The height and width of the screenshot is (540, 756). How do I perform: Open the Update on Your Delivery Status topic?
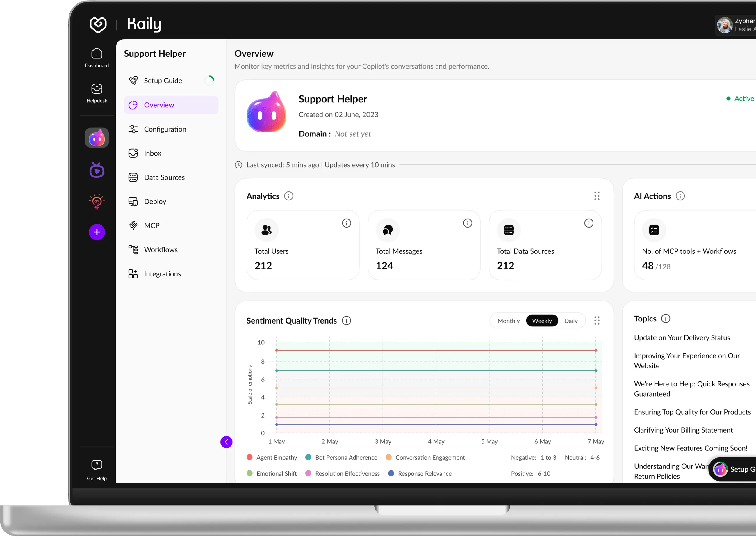click(x=682, y=337)
